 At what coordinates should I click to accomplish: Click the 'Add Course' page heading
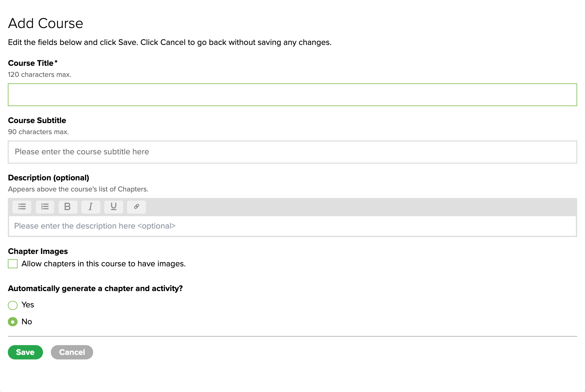[46, 23]
